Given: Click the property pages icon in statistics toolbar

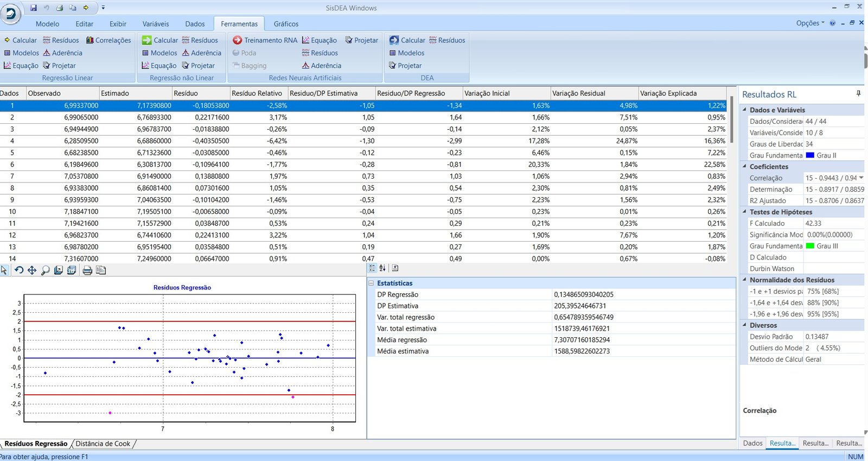Looking at the screenshot, I should click(395, 268).
